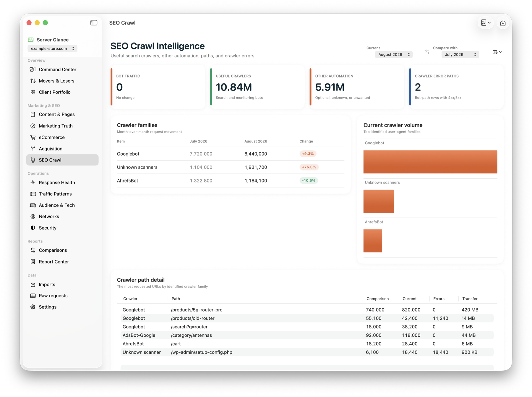Open the Compare with July 2026 selector

[460, 54]
